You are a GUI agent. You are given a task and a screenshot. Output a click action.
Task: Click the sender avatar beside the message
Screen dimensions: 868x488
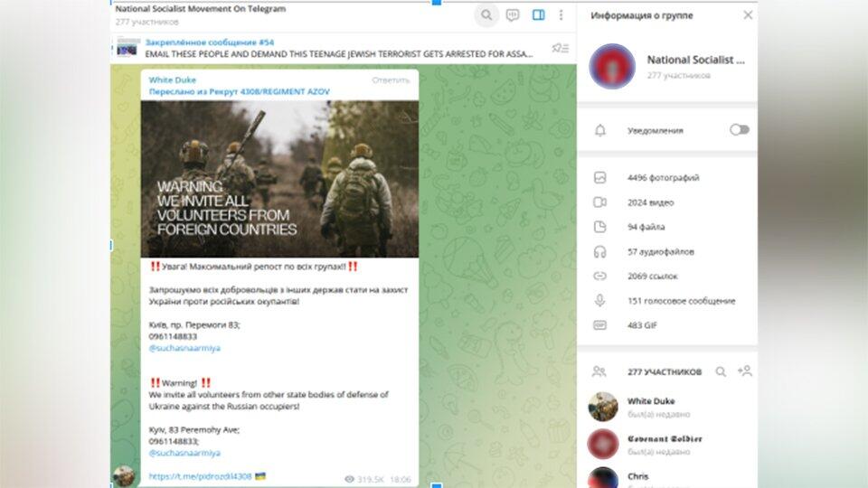[x=124, y=476]
